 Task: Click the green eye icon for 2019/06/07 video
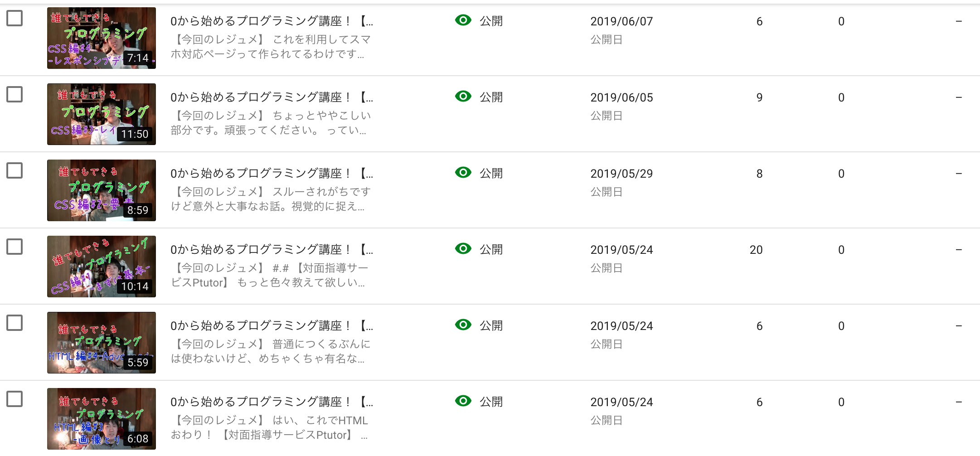click(x=463, y=20)
